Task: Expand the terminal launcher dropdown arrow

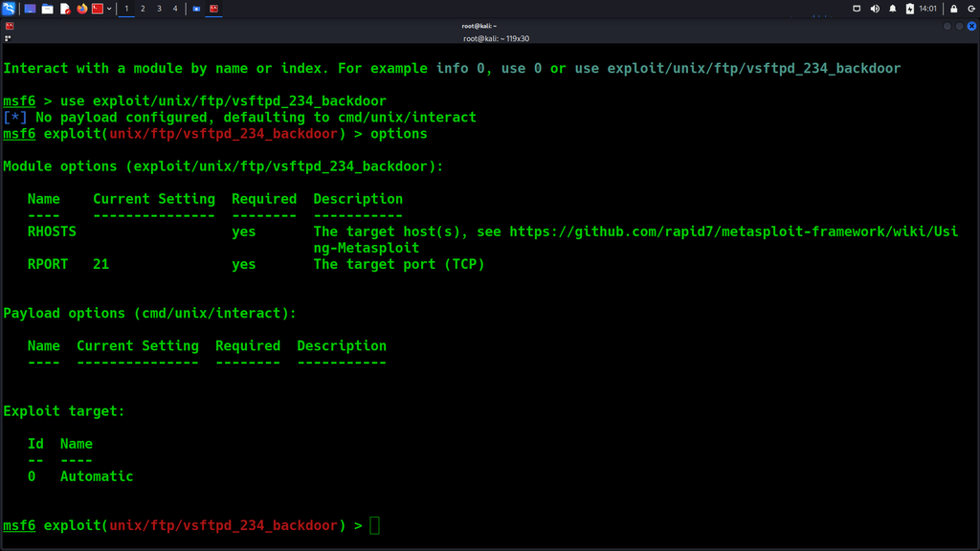Action: (109, 9)
